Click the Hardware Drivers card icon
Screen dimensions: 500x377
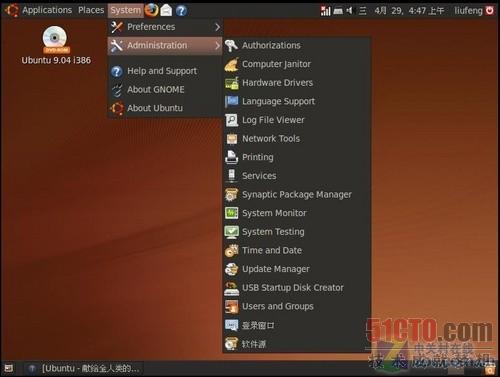point(232,83)
